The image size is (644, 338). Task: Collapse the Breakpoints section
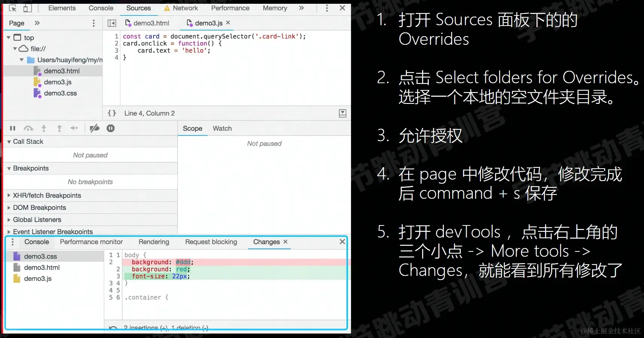9,169
